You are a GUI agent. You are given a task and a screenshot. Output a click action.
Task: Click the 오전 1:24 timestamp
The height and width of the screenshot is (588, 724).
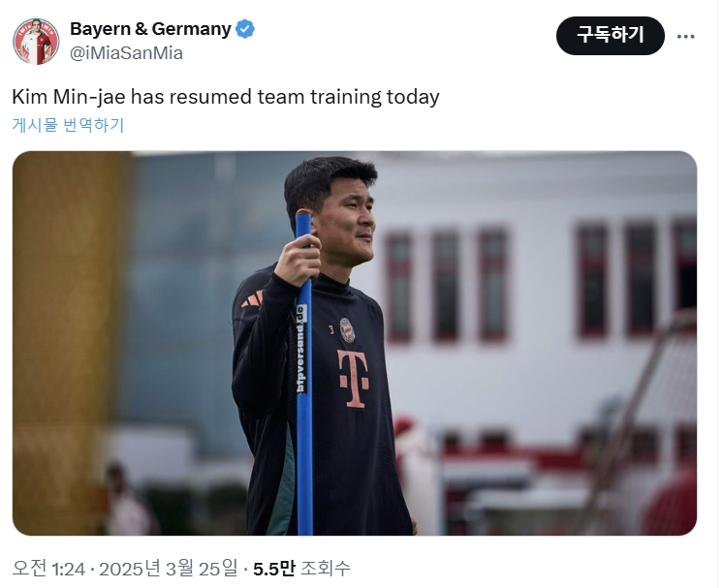click(48, 569)
